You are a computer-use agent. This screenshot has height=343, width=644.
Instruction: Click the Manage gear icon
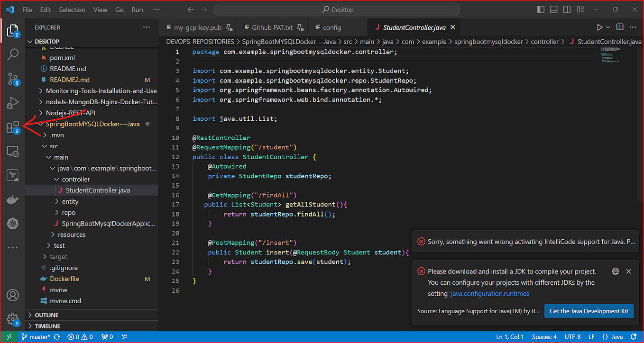coord(13,318)
